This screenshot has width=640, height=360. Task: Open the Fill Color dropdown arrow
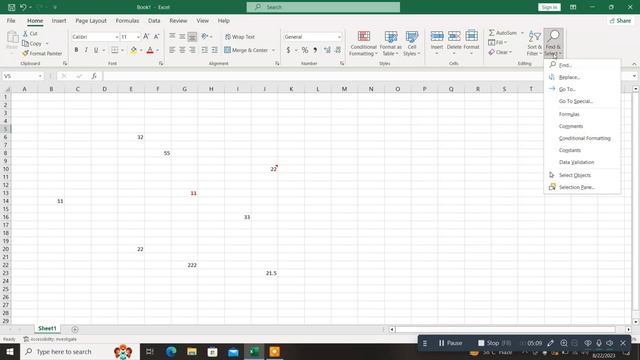click(141, 50)
